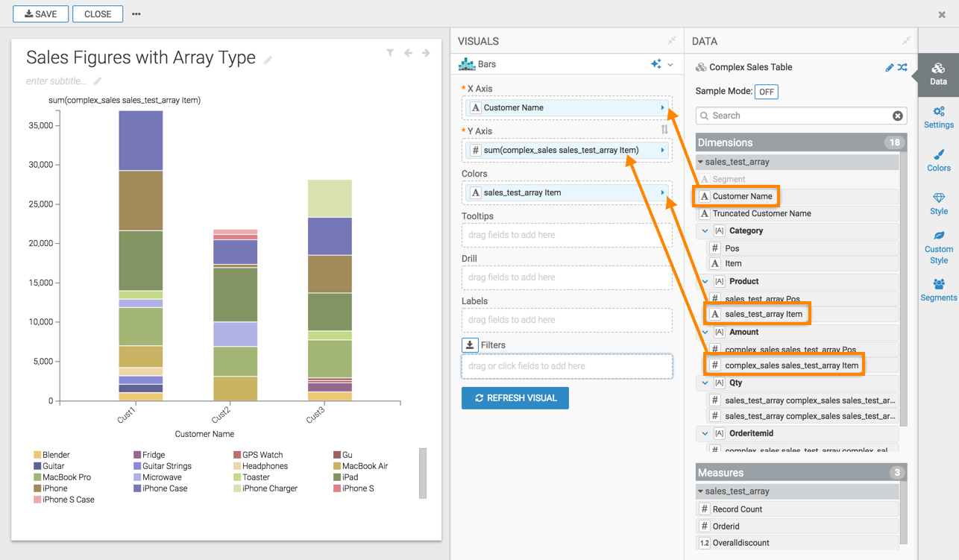Click the shuffle dataset icon in Data panel
Image resolution: width=959 pixels, height=560 pixels.
pos(902,67)
